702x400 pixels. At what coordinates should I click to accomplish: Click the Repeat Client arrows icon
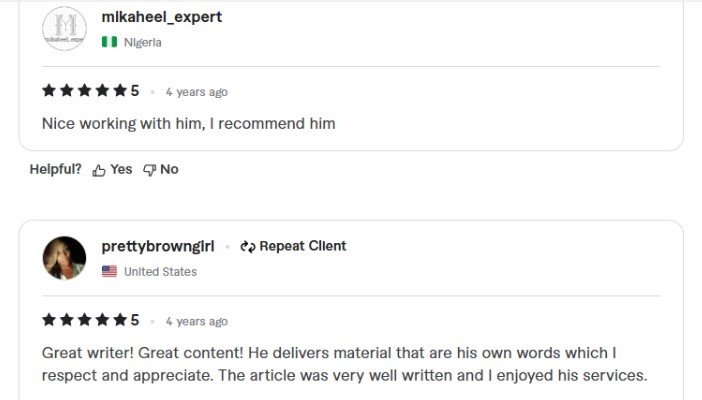pos(248,246)
